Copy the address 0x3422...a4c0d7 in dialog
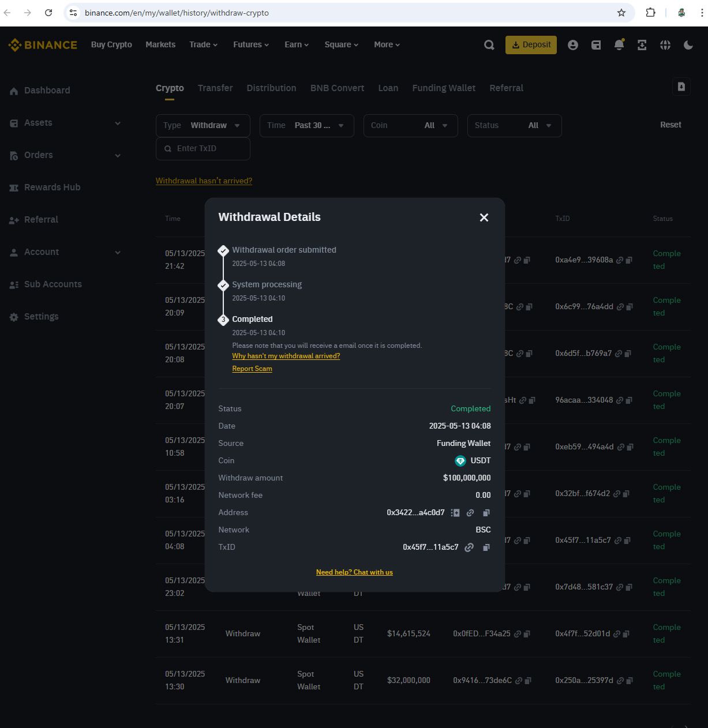 coord(486,513)
